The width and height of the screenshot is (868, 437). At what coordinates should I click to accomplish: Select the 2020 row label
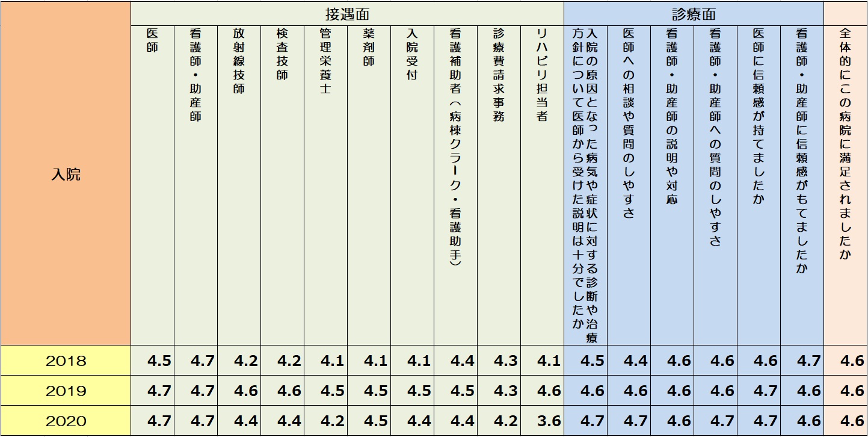pyautogui.click(x=66, y=421)
